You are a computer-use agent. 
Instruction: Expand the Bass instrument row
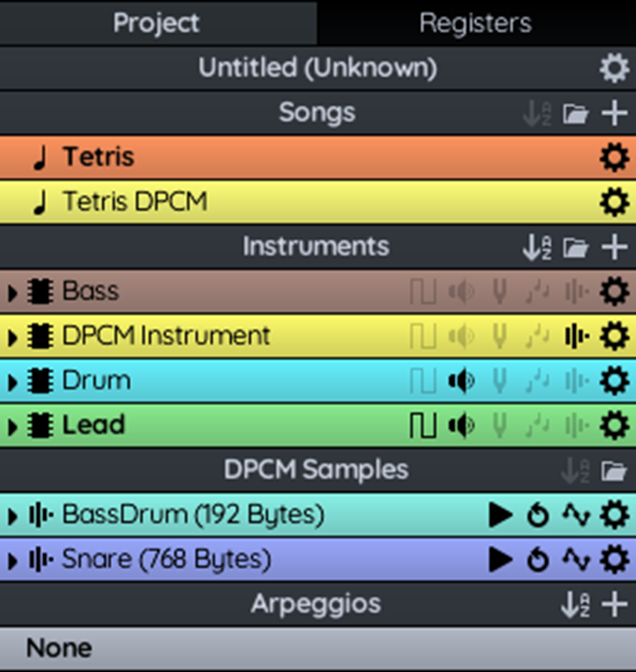12,292
